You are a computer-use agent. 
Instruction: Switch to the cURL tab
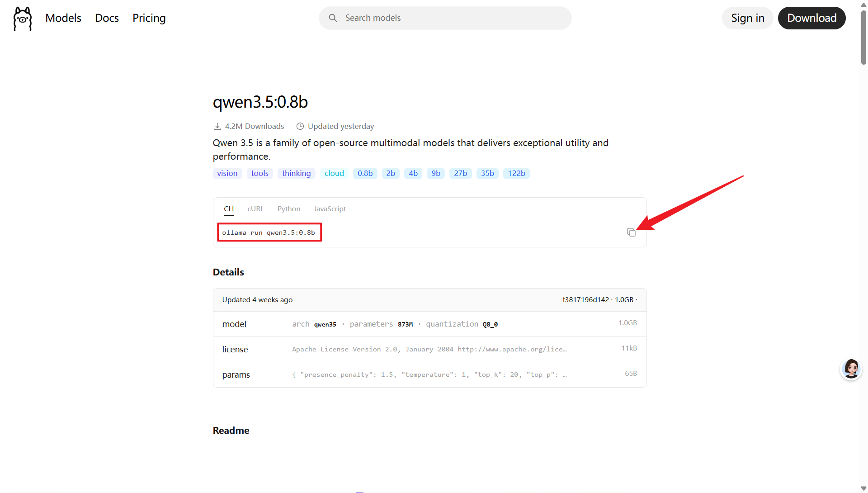pyautogui.click(x=255, y=209)
